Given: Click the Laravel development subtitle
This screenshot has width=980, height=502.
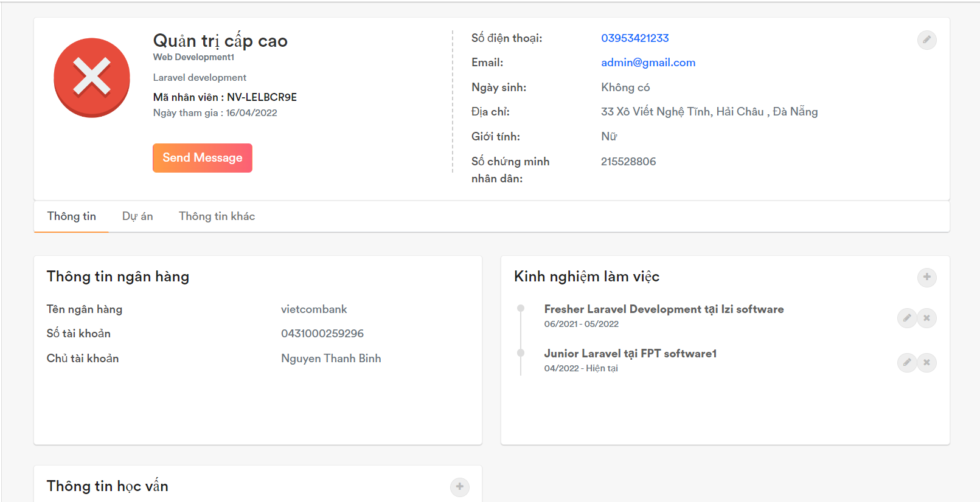Looking at the screenshot, I should (x=200, y=78).
